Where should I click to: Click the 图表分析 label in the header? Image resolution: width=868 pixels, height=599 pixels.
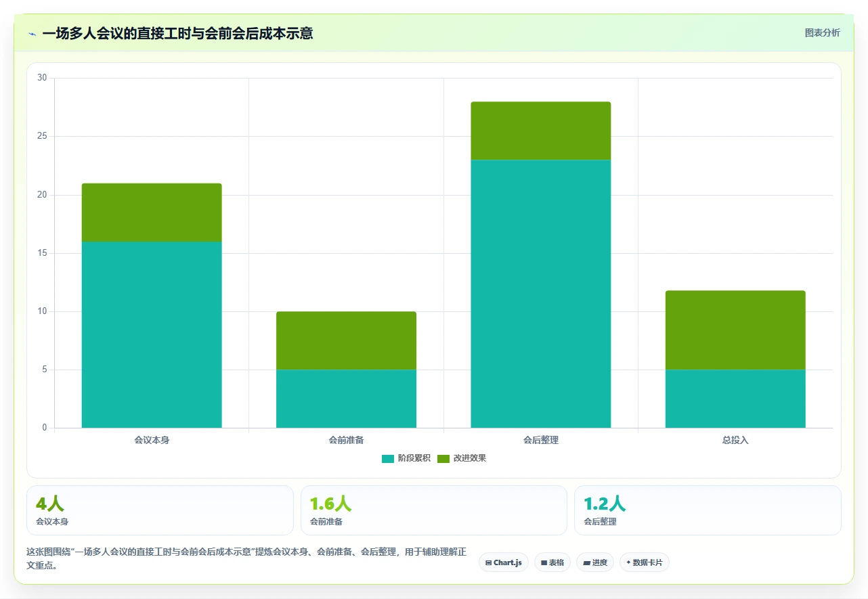[x=822, y=33]
